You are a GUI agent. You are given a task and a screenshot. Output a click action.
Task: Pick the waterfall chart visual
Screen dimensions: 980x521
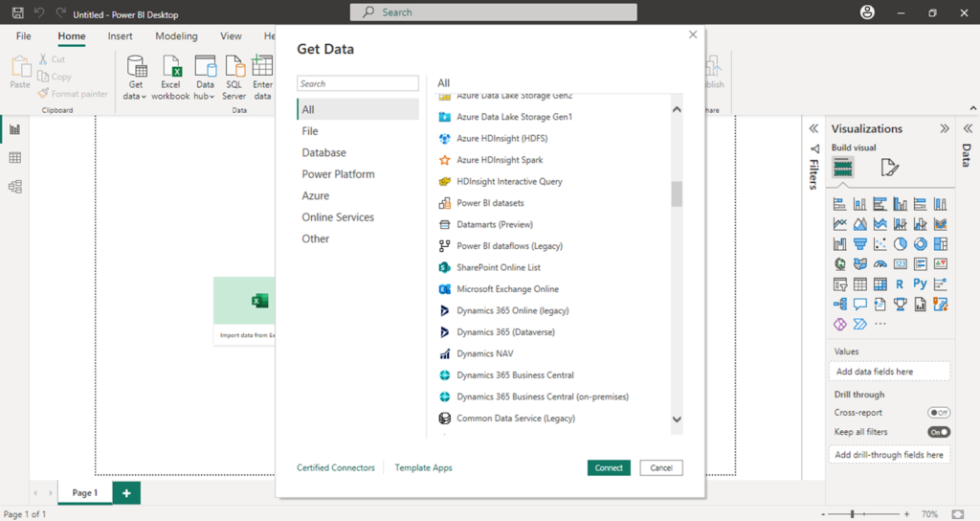point(840,244)
